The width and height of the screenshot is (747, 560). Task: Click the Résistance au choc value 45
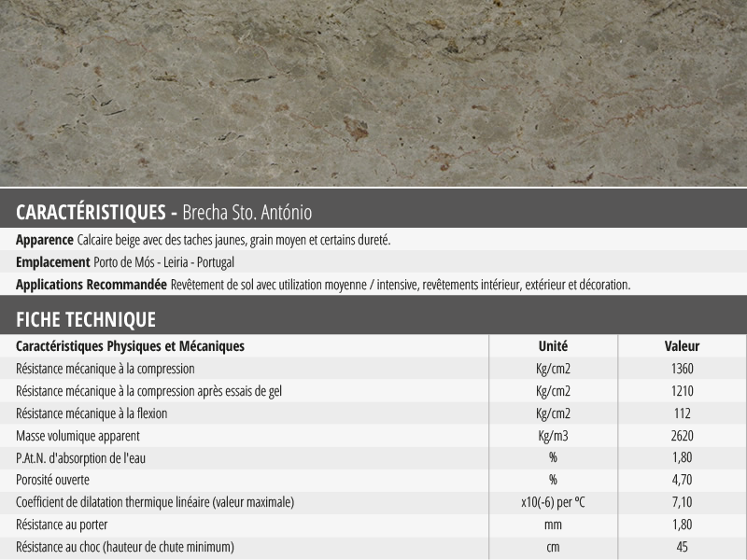tap(683, 547)
